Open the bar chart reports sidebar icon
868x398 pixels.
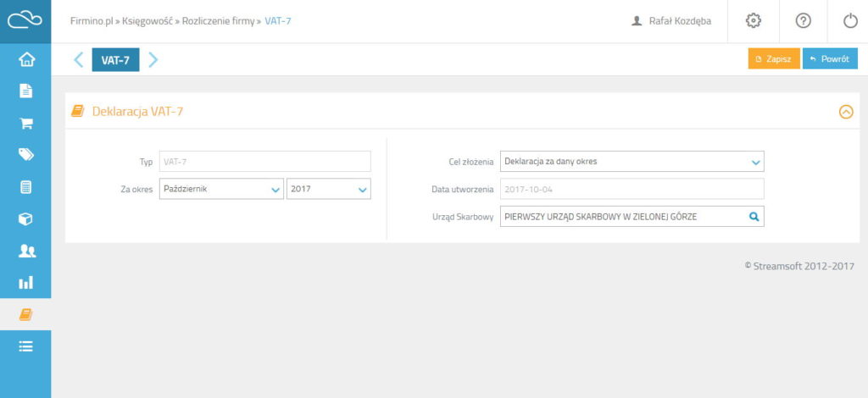26,283
